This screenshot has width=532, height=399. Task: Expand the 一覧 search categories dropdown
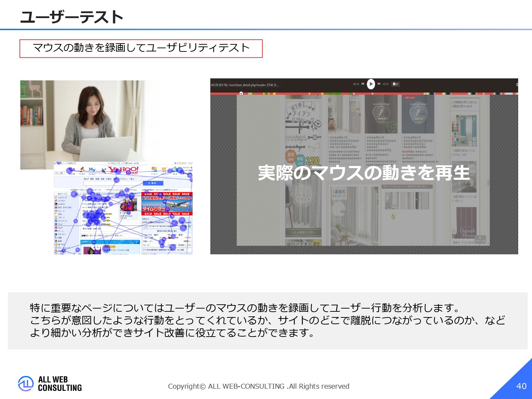point(134,179)
